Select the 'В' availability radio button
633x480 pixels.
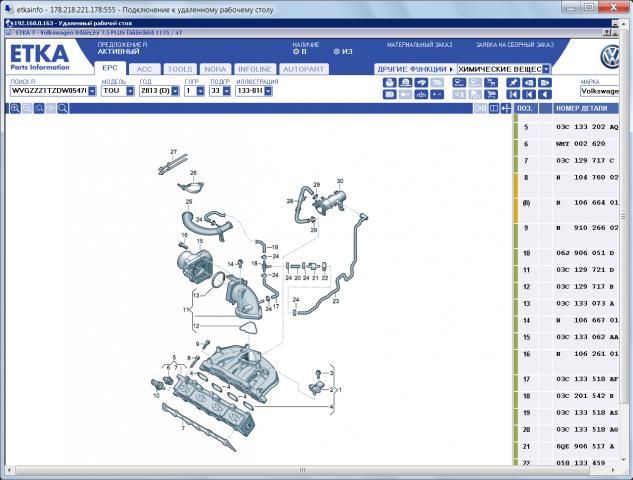pyautogui.click(x=296, y=51)
